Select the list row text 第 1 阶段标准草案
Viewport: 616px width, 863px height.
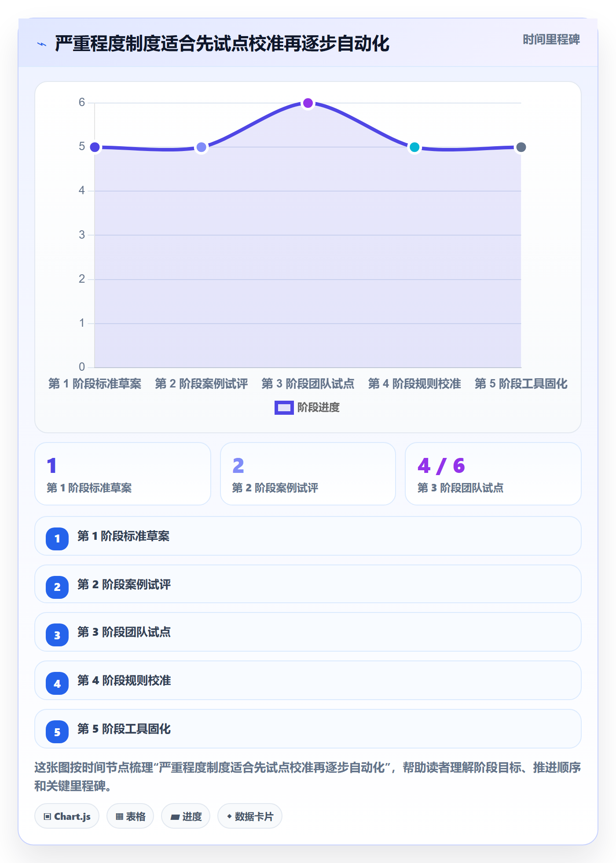[123, 536]
